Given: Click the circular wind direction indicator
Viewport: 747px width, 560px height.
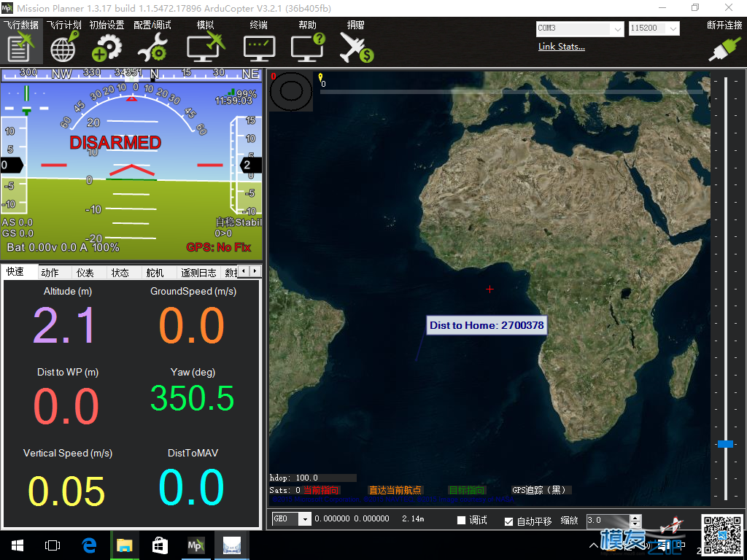Looking at the screenshot, I should (290, 91).
